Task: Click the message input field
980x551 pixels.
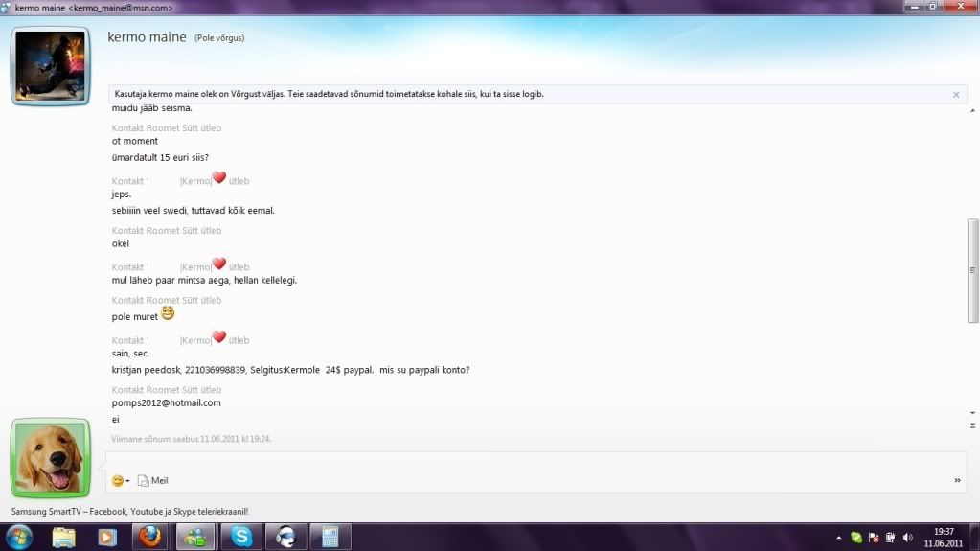Action: click(536, 460)
